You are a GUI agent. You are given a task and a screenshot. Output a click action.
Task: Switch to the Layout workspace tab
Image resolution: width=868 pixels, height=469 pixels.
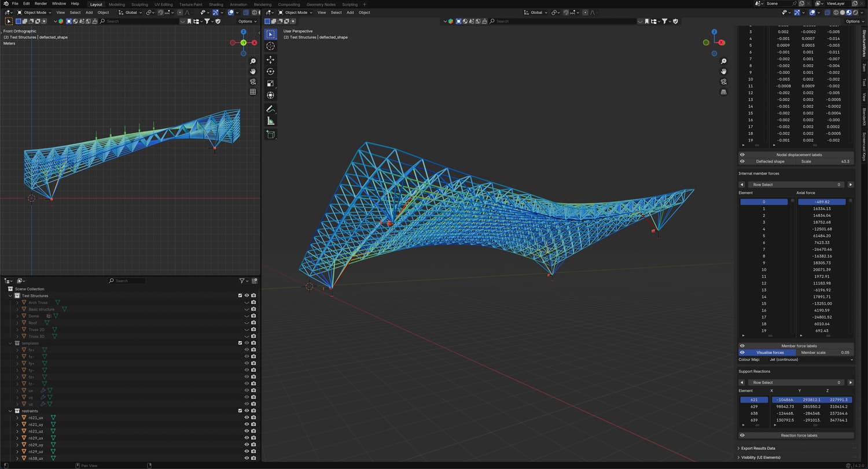[x=96, y=4]
